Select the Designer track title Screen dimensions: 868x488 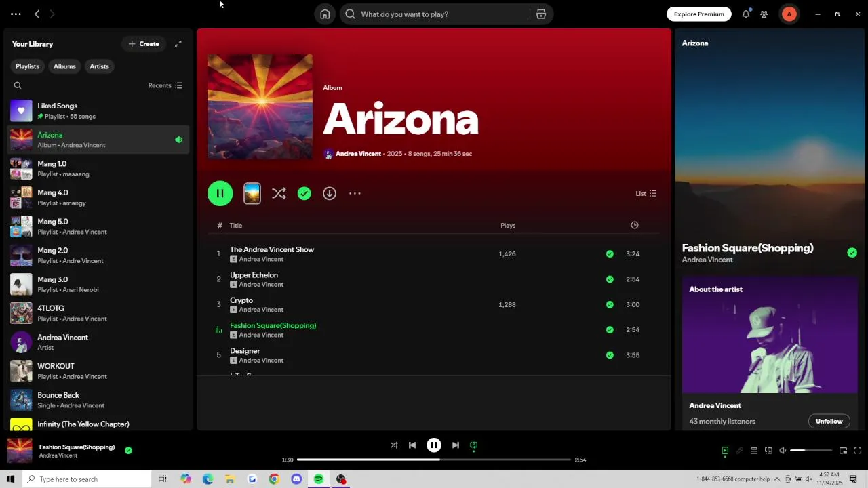pos(245,351)
